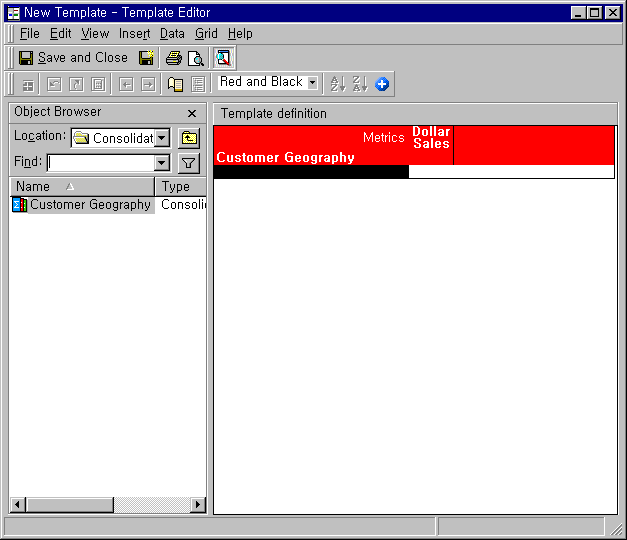627x540 pixels.
Task: Close the Template Editor window
Action: click(613, 13)
